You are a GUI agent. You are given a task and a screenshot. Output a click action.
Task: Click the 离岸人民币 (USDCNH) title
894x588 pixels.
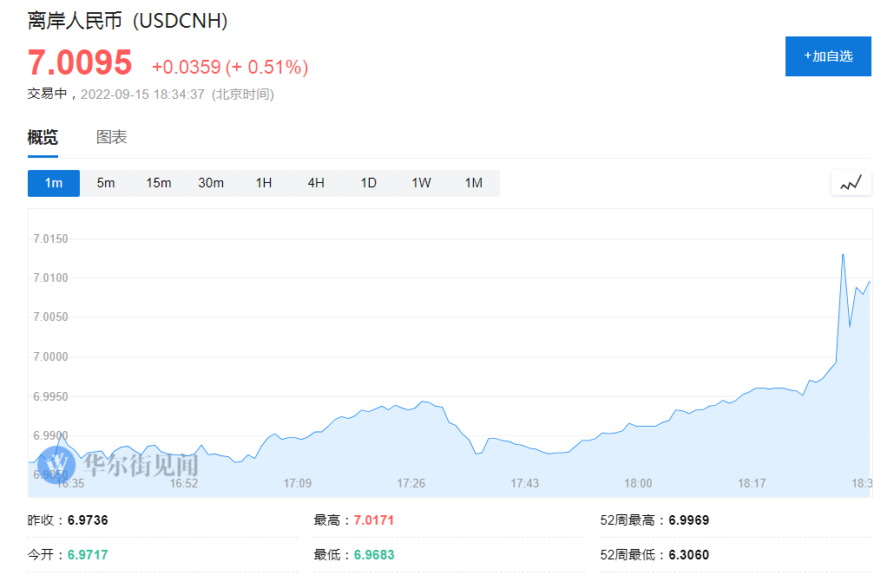pos(128,22)
